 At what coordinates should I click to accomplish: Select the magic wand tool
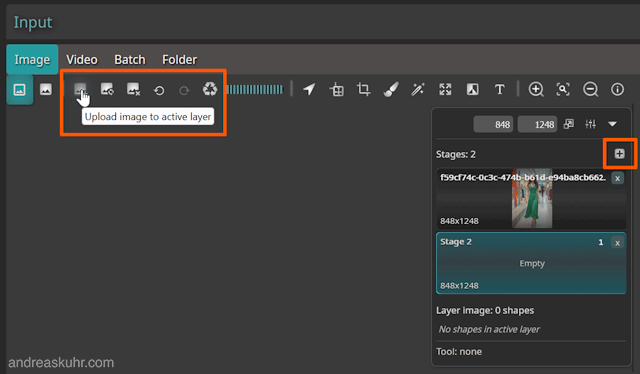click(x=418, y=89)
